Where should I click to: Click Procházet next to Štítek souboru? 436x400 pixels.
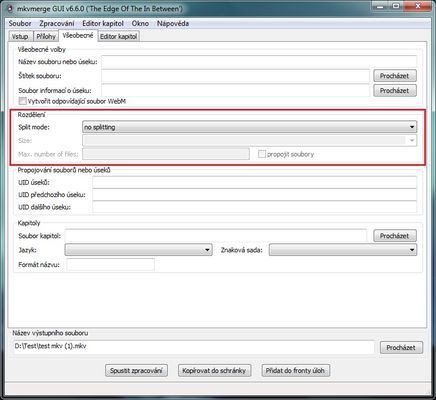point(395,76)
